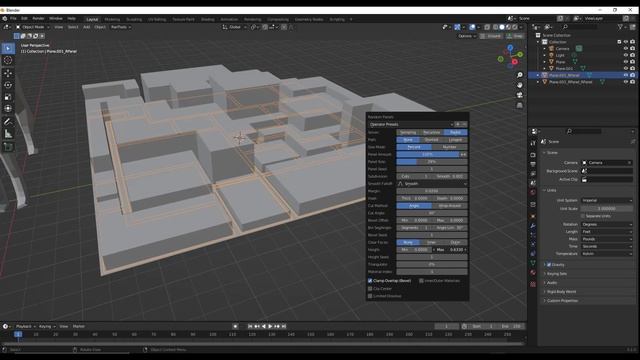Toggle visibility of Plane.001_RPanel_RPanel
Viewport: 640px width, 360px height.
[625, 82]
